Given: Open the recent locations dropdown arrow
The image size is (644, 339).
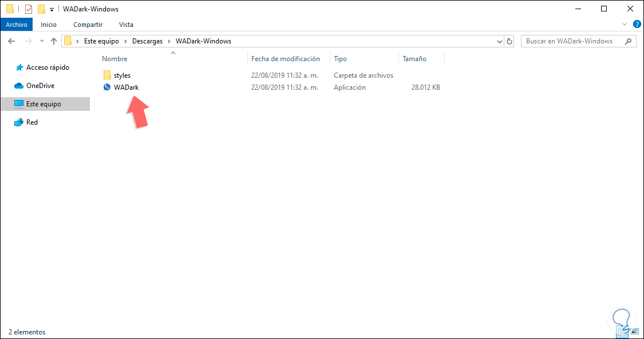Looking at the screenshot, I should (x=41, y=41).
